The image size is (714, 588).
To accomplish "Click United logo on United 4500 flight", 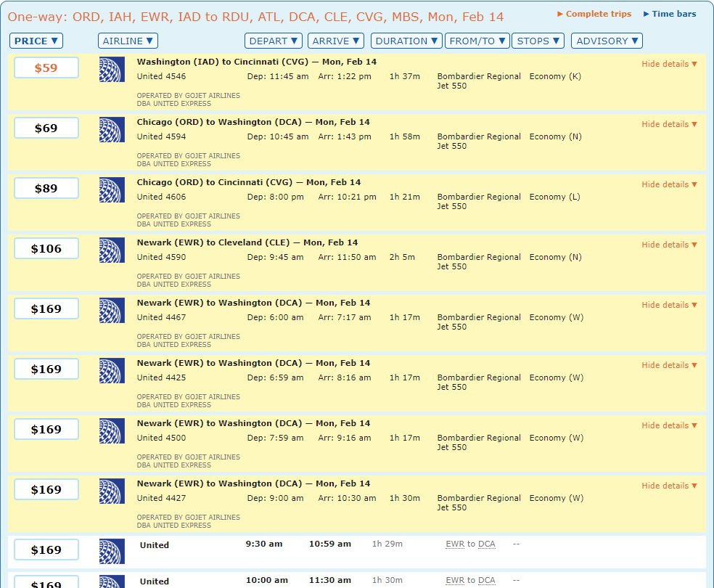I will [x=112, y=431].
